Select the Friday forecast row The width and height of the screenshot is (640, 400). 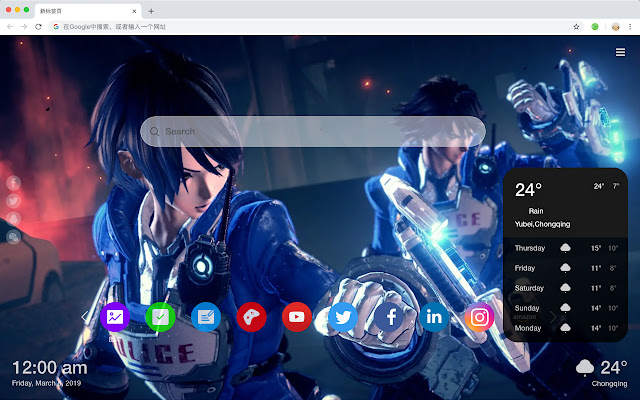[565, 268]
